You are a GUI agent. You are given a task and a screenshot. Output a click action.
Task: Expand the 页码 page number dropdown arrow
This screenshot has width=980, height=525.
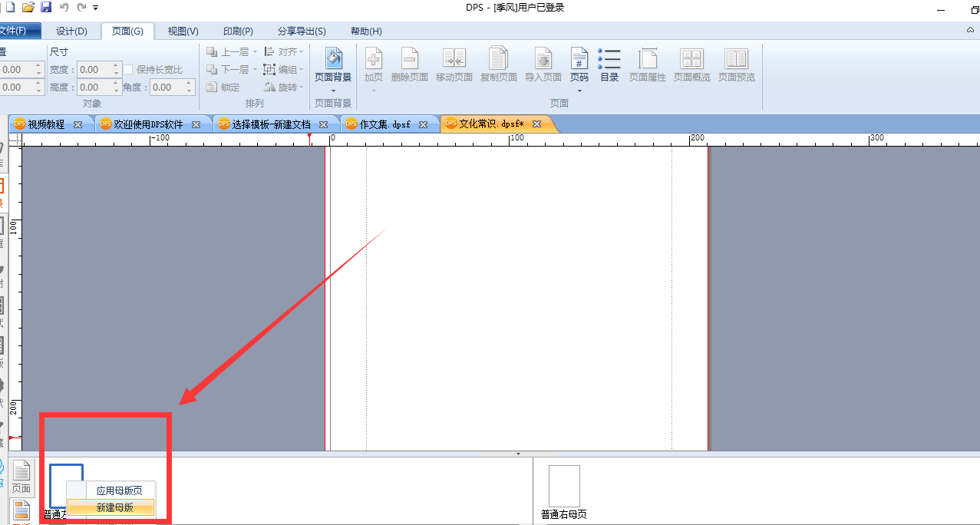[x=579, y=91]
